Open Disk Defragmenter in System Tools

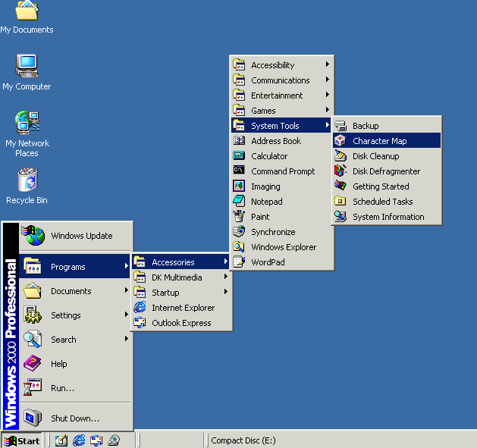(x=386, y=171)
